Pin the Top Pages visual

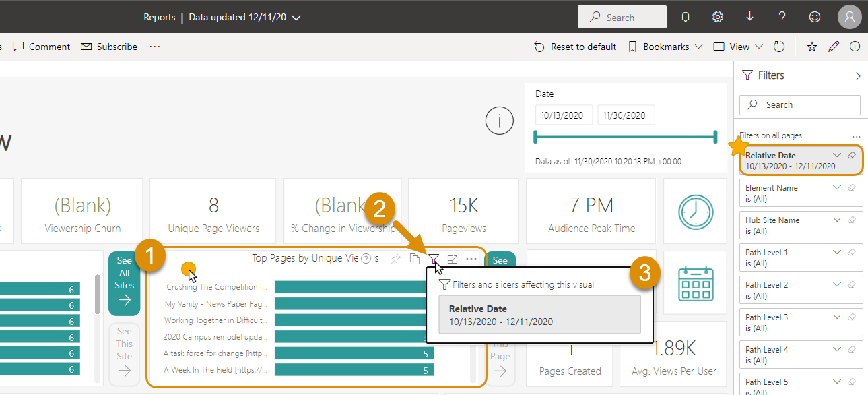pyautogui.click(x=396, y=259)
